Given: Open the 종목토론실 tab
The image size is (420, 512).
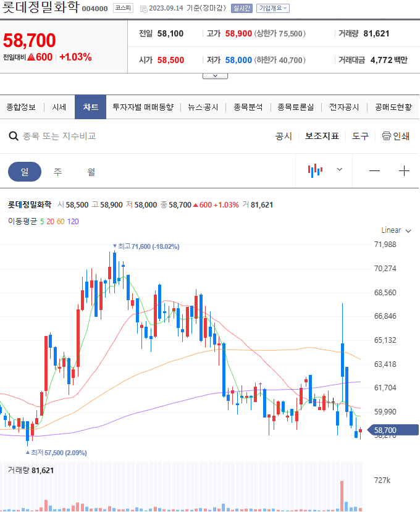Looking at the screenshot, I should (296, 107).
